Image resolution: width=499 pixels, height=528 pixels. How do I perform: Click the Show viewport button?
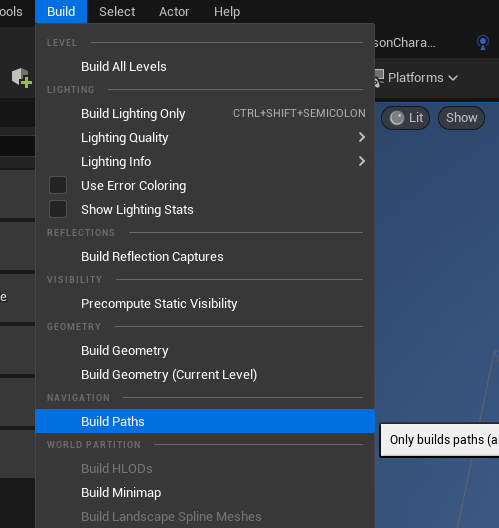[462, 118]
